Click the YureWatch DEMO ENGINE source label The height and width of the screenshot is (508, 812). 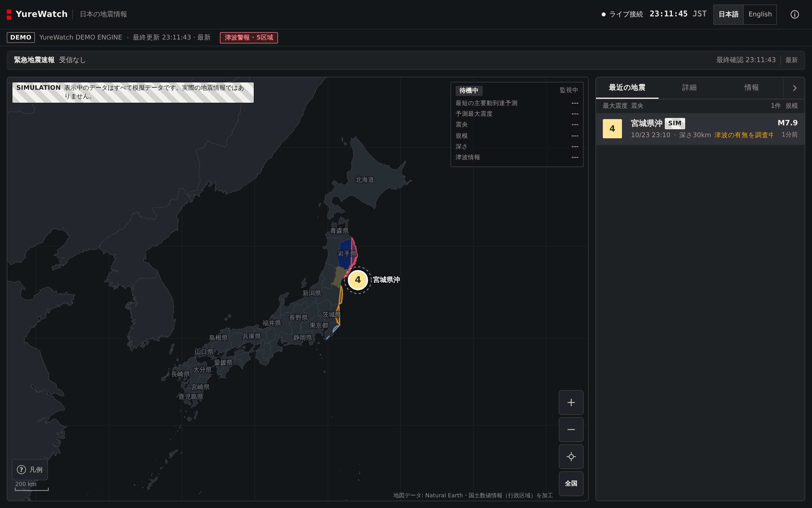click(81, 37)
